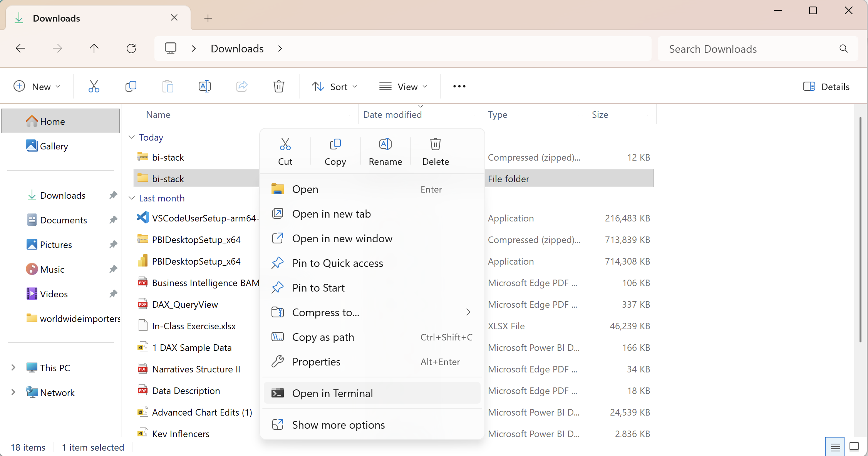Click the Power BI application installer icon
This screenshot has width=868, height=456.
pos(142,261)
